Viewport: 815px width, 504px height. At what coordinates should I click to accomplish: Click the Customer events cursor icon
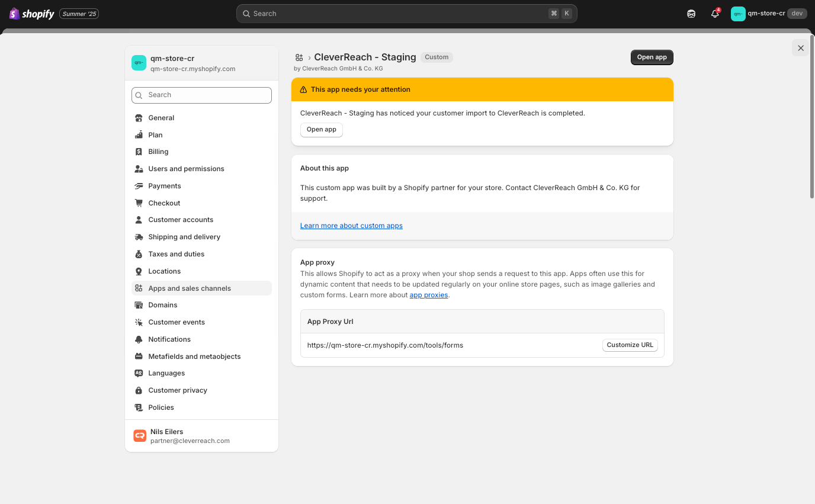pyautogui.click(x=139, y=322)
